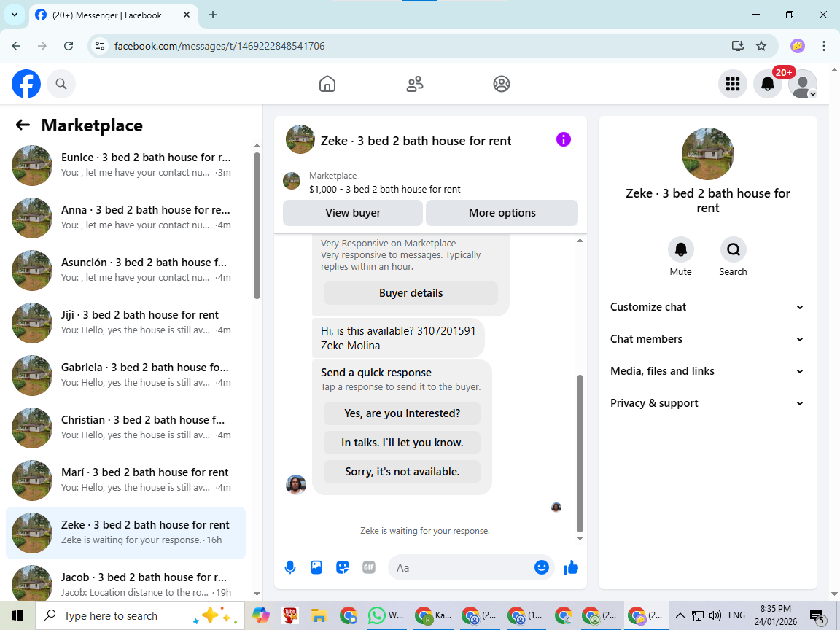Image resolution: width=840 pixels, height=630 pixels.
Task: Send quick response Yes, are you interested?
Action: pyautogui.click(x=402, y=413)
